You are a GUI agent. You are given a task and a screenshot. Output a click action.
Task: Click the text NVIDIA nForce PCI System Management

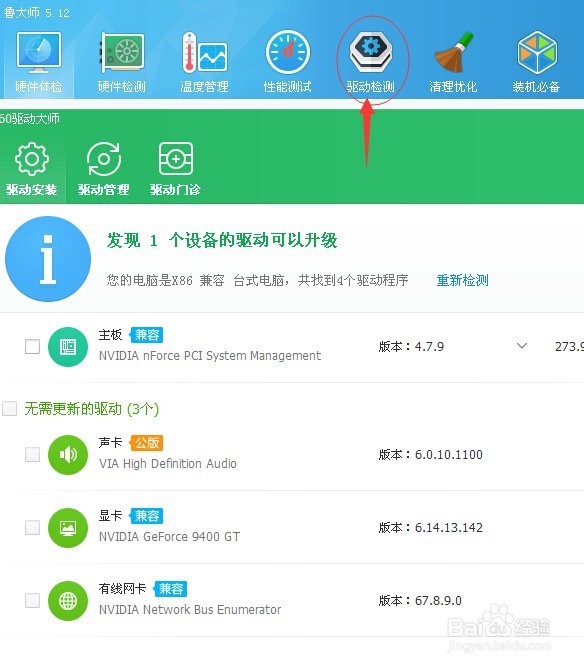210,356
